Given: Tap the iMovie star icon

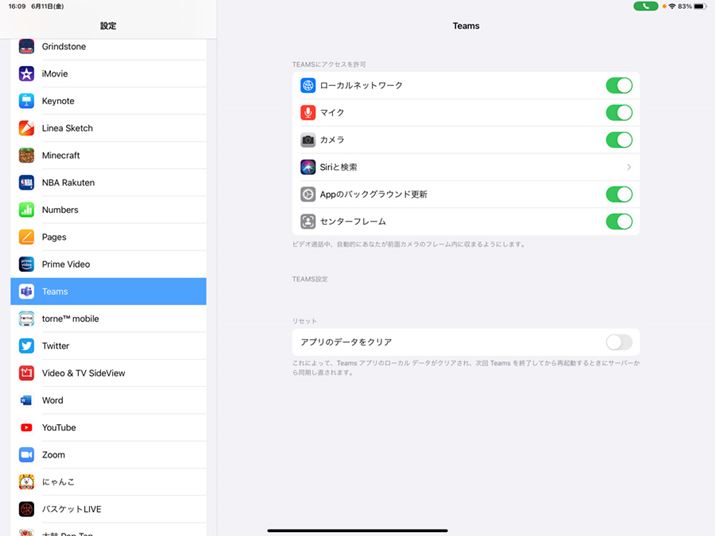Looking at the screenshot, I should pyautogui.click(x=26, y=73).
